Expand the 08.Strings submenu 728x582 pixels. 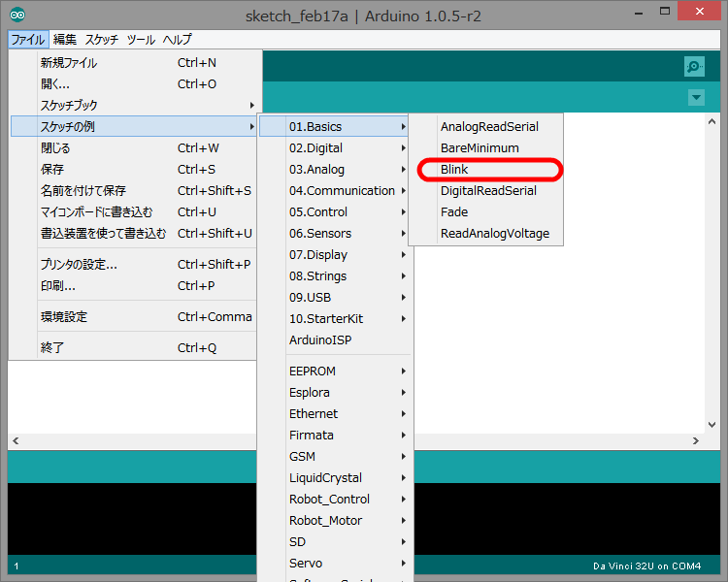[333, 276]
